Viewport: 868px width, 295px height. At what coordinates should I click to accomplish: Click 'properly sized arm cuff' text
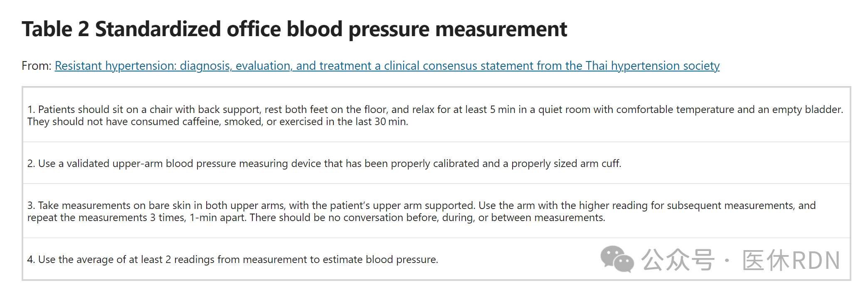coord(565,163)
